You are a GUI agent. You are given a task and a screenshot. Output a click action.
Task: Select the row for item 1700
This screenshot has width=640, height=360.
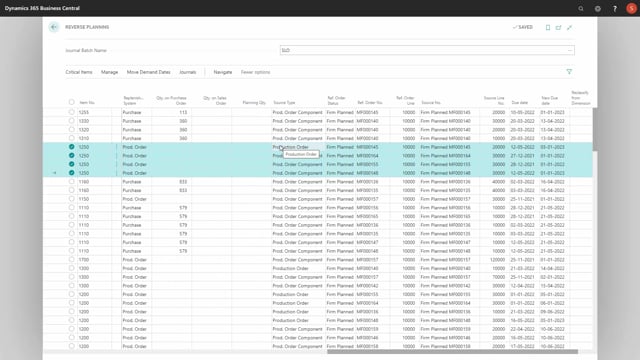[x=71, y=260]
